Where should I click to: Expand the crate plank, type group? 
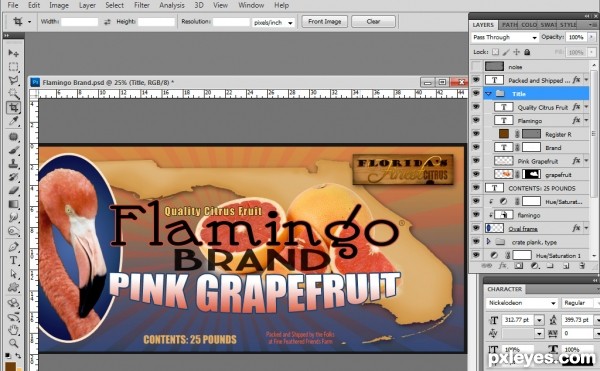point(488,242)
